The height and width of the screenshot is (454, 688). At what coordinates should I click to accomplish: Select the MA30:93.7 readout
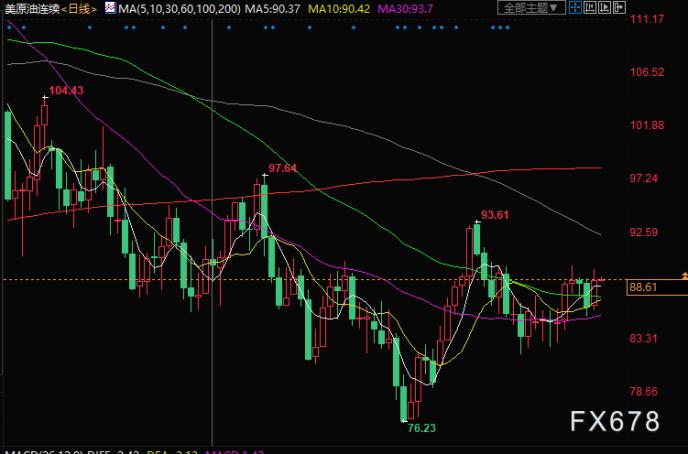click(x=405, y=8)
